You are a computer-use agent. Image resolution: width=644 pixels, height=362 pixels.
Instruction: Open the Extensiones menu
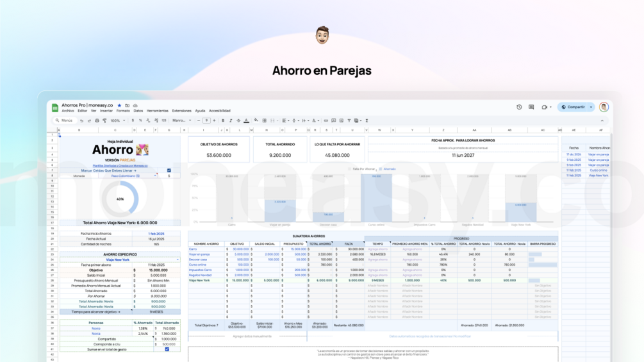181,111
